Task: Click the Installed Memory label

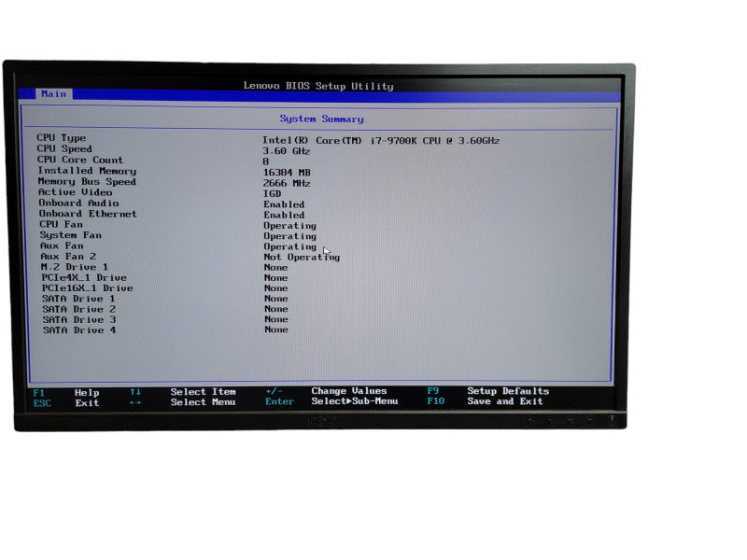Action: (87, 171)
